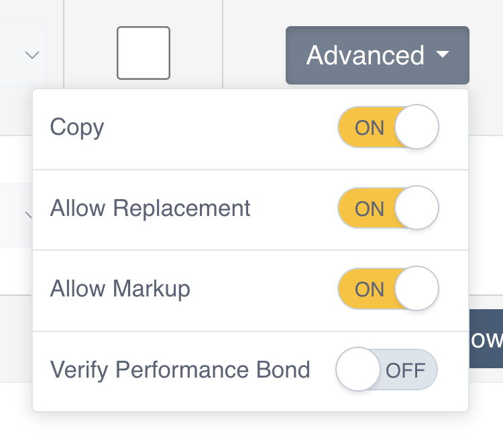Viewport: 503px width, 448px height.
Task: Click the white knob on Allow Markup switch
Action: click(x=416, y=289)
